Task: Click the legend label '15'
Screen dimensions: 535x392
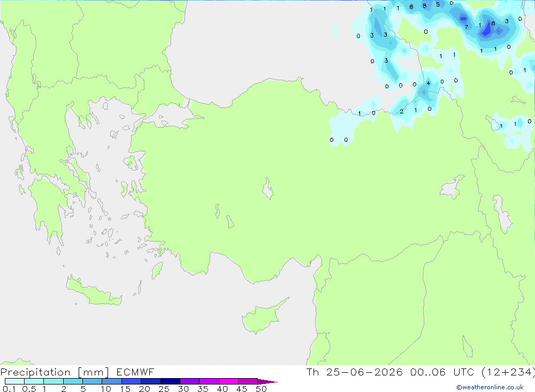Action: pyautogui.click(x=125, y=389)
